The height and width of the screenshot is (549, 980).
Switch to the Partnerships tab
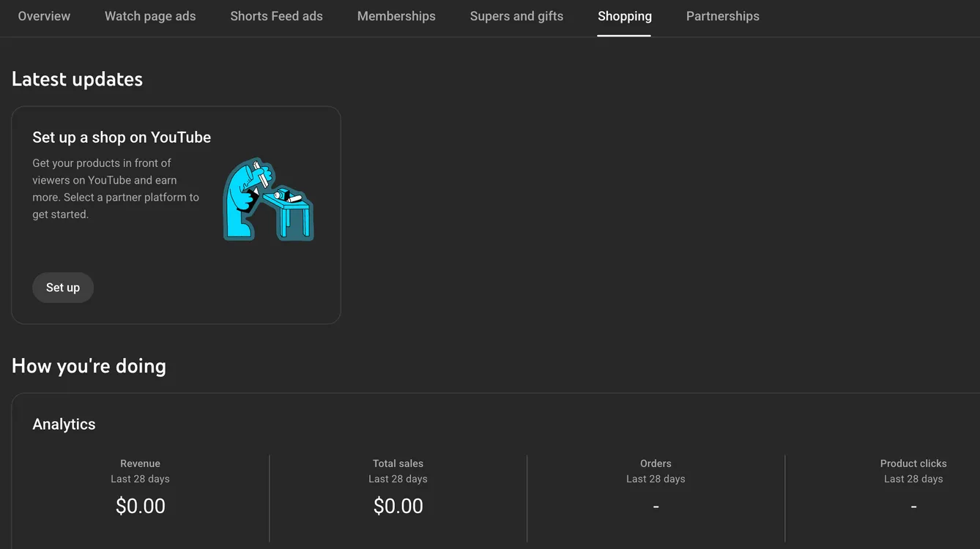pyautogui.click(x=722, y=16)
